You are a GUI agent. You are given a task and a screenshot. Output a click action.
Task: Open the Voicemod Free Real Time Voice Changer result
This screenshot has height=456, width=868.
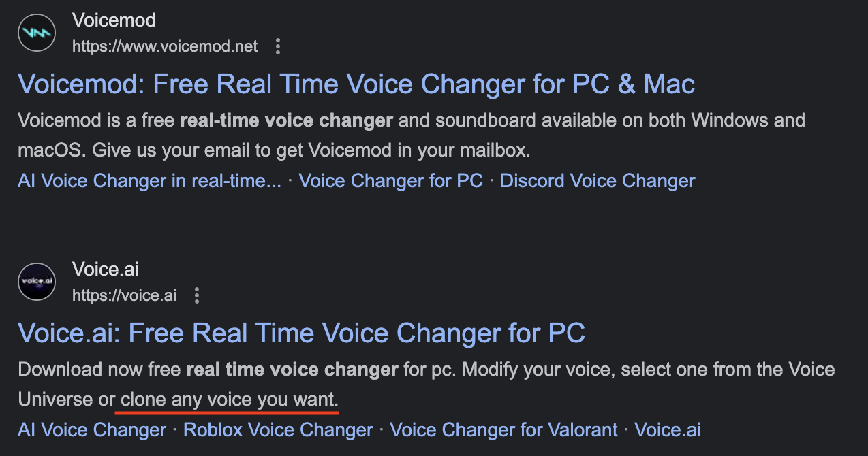356,84
